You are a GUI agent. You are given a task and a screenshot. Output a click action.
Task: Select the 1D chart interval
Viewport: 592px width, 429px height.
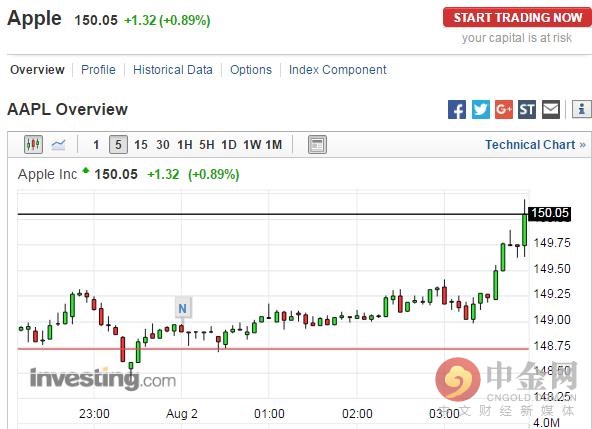click(229, 145)
